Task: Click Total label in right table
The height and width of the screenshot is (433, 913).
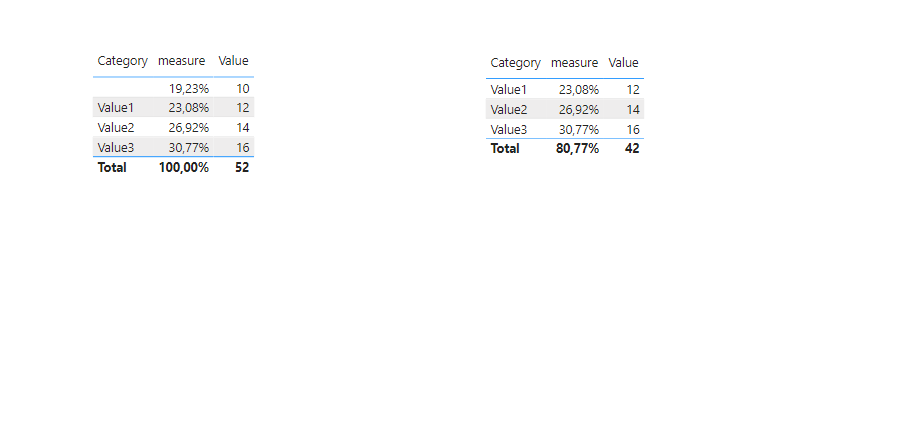Action: coord(505,148)
